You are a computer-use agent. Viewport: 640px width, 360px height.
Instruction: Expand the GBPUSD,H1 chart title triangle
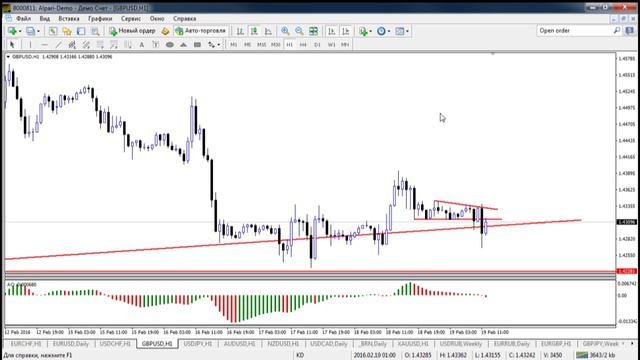(x=8, y=57)
